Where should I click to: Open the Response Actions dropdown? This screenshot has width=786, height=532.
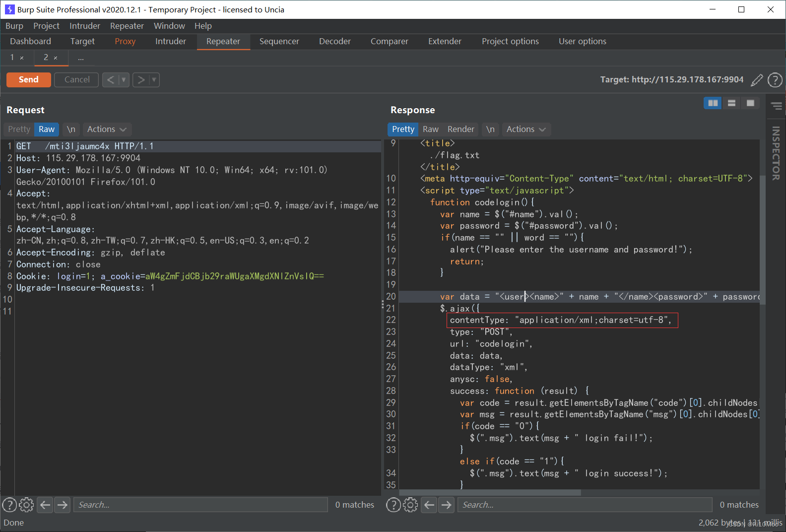526,129
